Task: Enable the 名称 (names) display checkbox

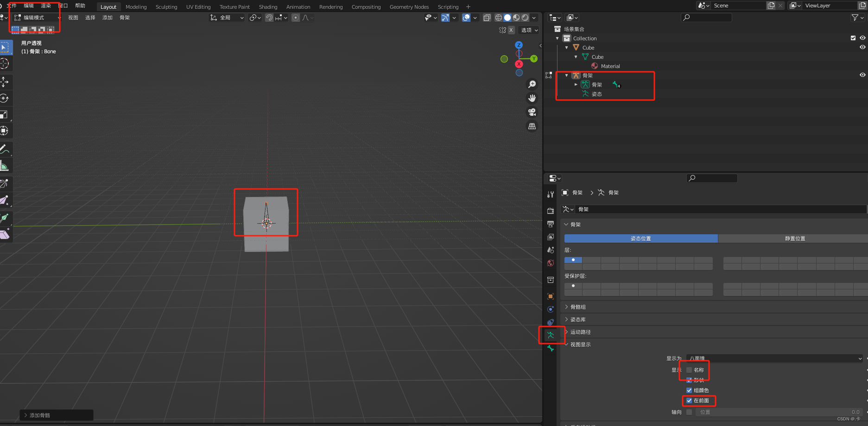Action: click(x=689, y=370)
